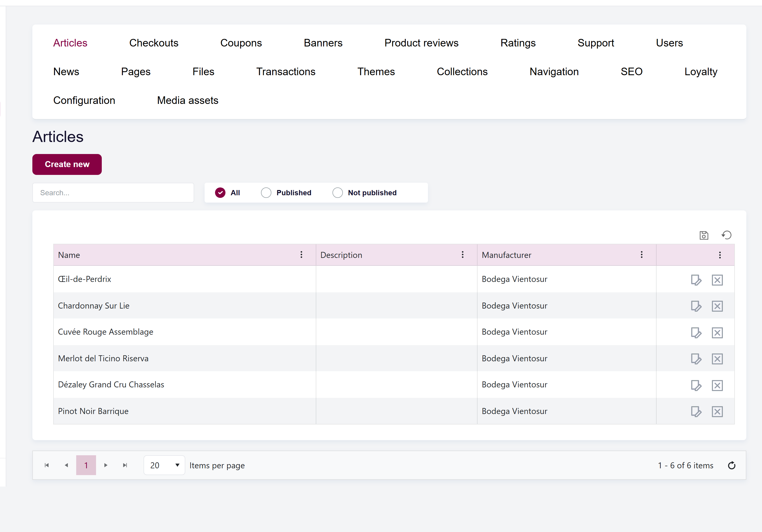The height and width of the screenshot is (532, 762).
Task: Open the News section
Action: click(x=66, y=72)
